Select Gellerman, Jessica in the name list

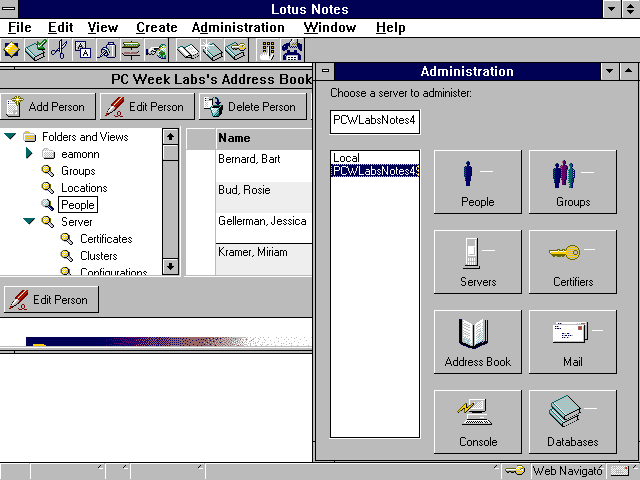pyautogui.click(x=262, y=221)
